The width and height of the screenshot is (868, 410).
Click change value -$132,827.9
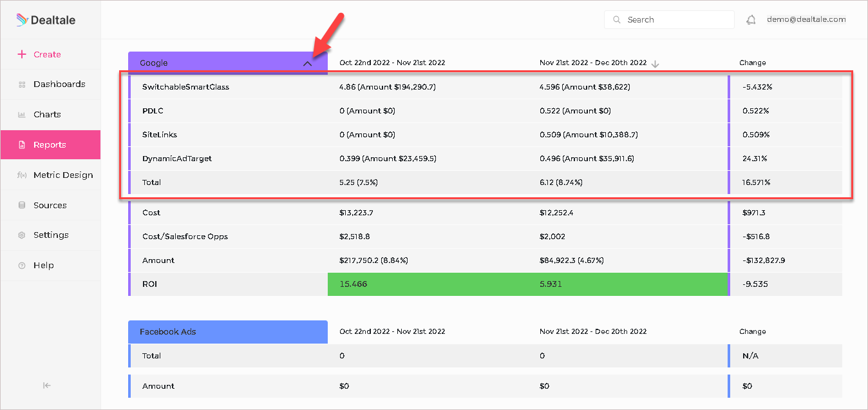[x=764, y=260]
